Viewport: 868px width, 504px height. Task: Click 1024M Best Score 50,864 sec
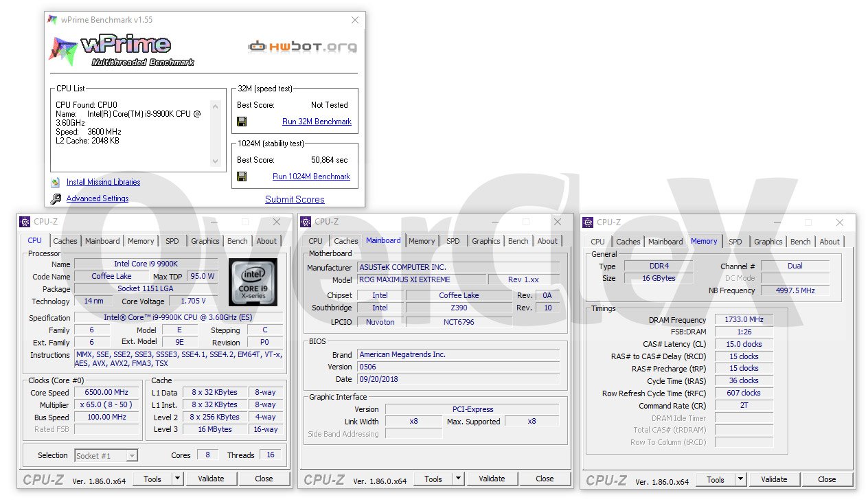pyautogui.click(x=330, y=160)
